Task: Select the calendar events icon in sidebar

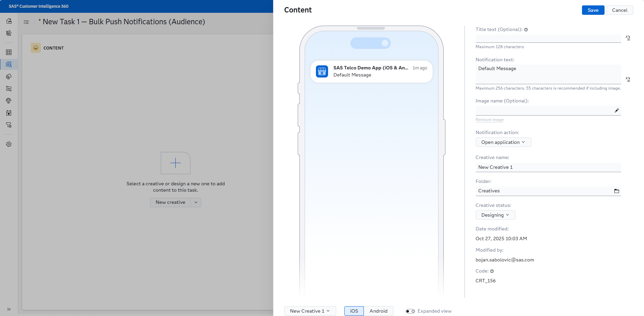Action: [9, 113]
